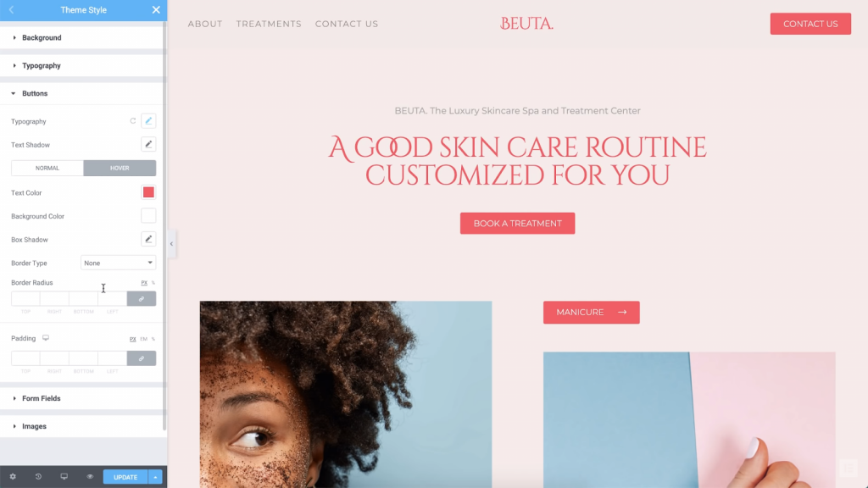Open the Box Shadow edit pencil
The width and height of the screenshot is (868, 488).
click(x=148, y=239)
